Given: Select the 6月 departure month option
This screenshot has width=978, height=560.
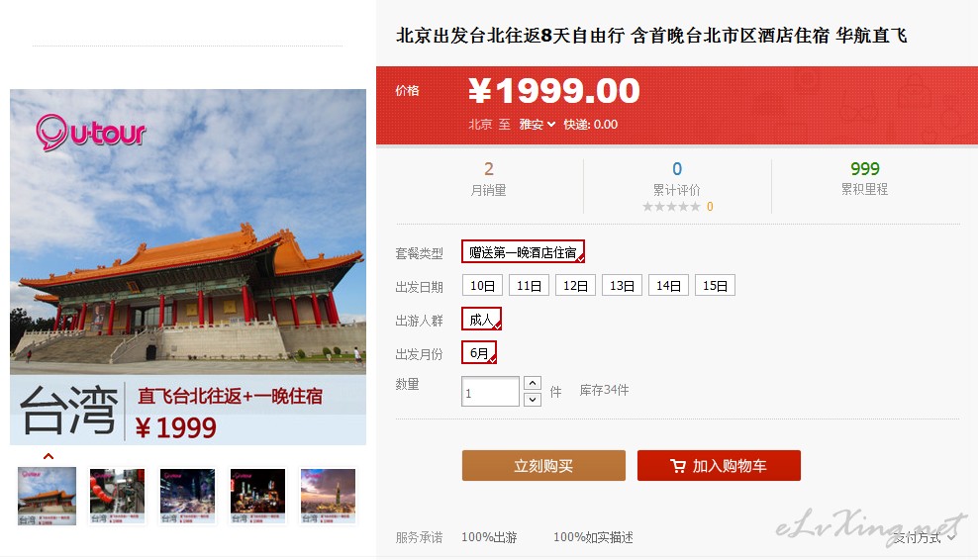Looking at the screenshot, I should point(479,353).
